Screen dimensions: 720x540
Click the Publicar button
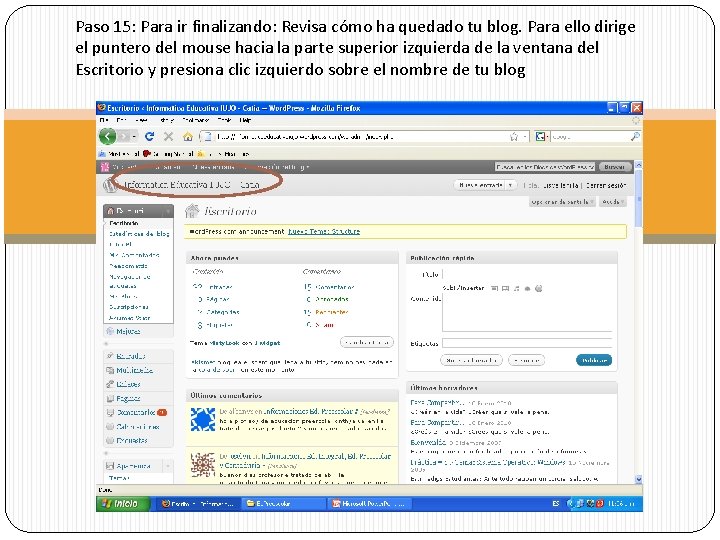(x=594, y=360)
